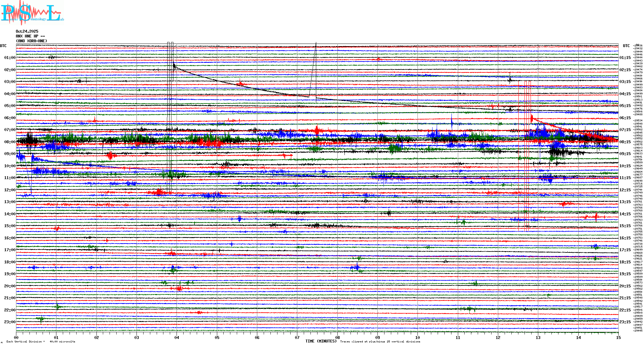Select the 12:00 hour label on left

point(10,190)
